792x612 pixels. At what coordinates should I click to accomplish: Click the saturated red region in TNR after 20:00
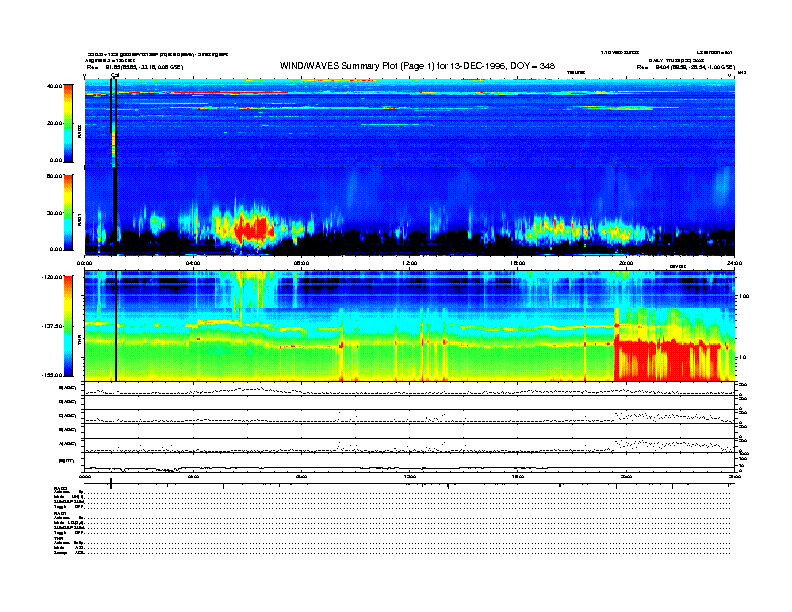(x=667, y=360)
